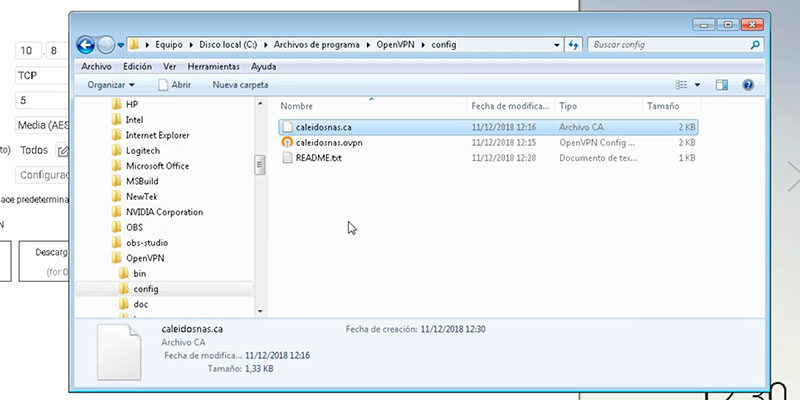Select the README.txt file icon
Screen dimensions: 800x400
click(x=288, y=158)
